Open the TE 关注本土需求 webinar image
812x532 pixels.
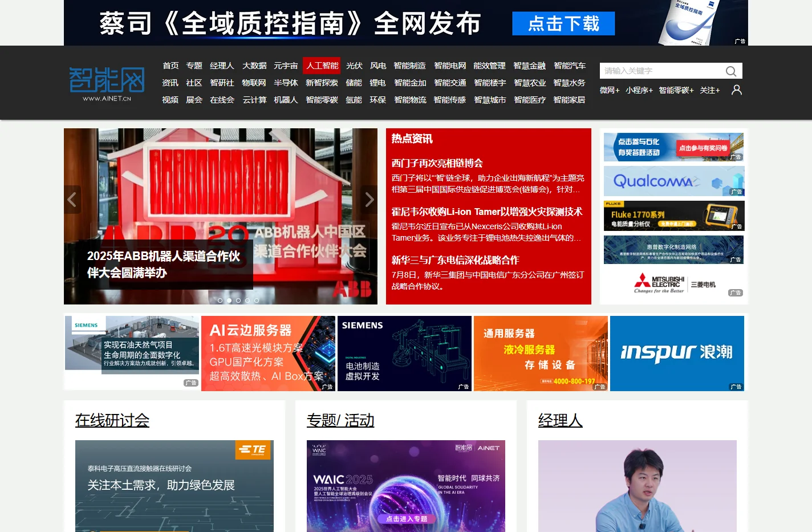[x=174, y=486]
